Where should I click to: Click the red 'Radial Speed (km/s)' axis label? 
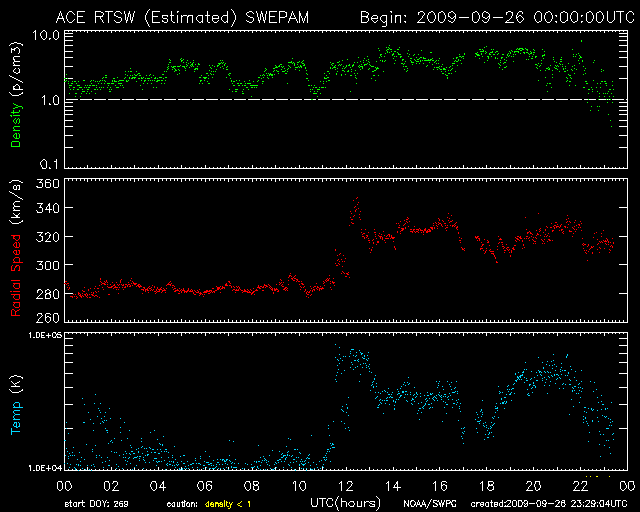(16, 248)
